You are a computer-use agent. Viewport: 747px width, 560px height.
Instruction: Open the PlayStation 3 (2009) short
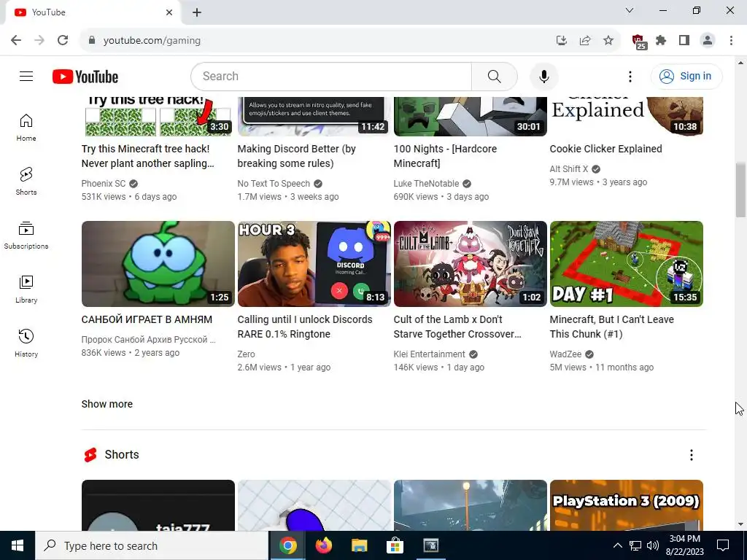click(x=627, y=505)
